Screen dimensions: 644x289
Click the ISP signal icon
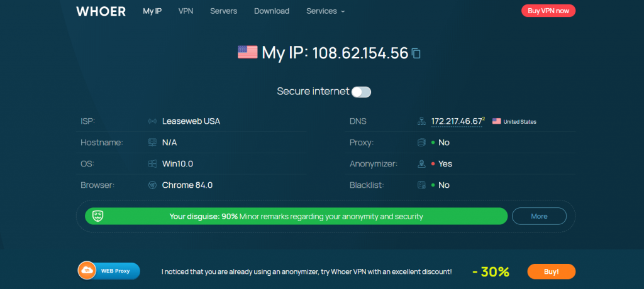(x=152, y=121)
